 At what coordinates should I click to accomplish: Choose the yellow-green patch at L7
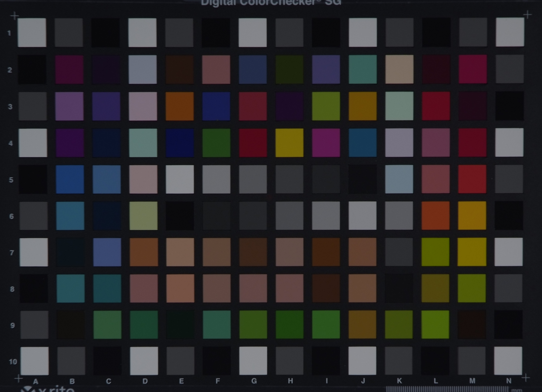tap(435, 252)
